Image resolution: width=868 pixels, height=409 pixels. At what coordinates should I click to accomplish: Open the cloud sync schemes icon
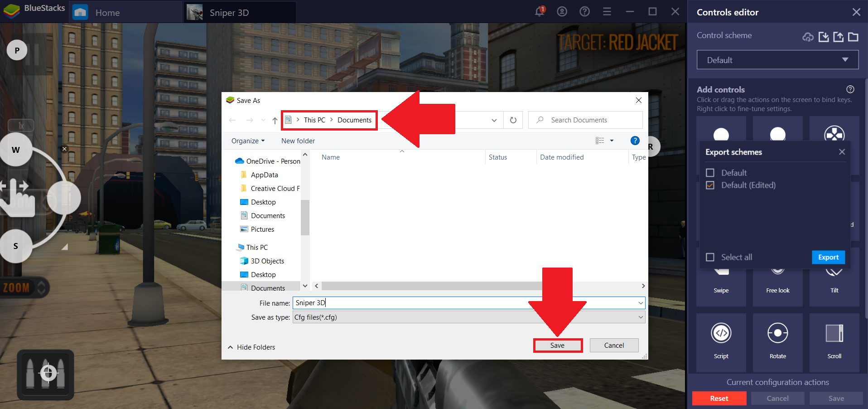point(808,37)
